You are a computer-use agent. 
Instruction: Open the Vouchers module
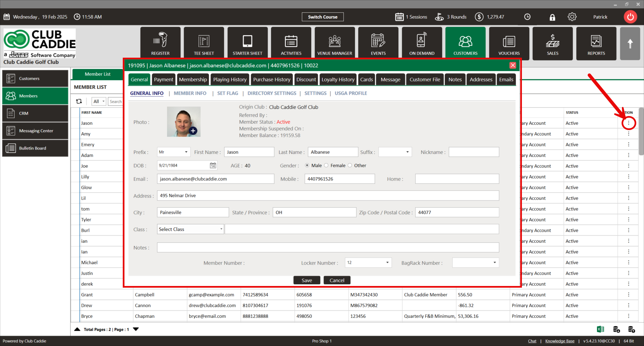509,44
